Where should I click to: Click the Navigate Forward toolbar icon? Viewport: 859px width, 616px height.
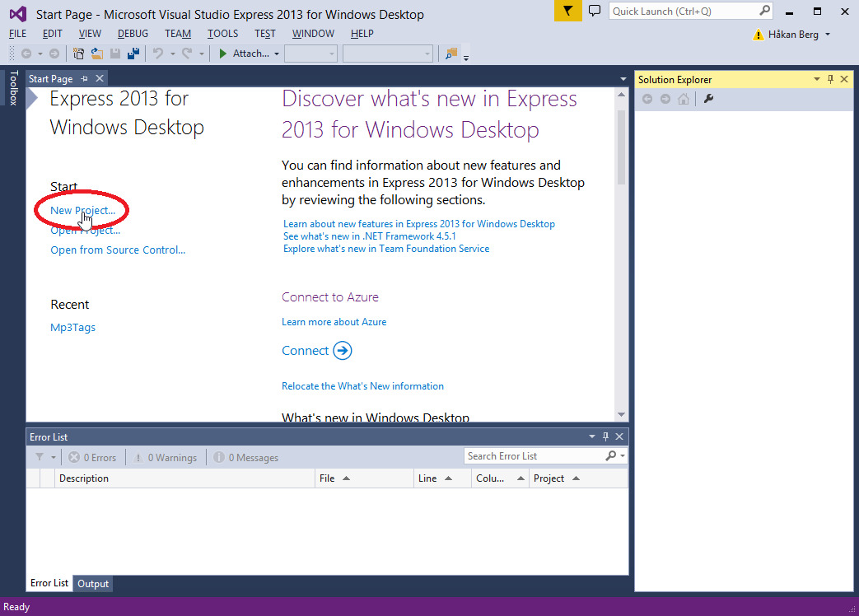54,54
